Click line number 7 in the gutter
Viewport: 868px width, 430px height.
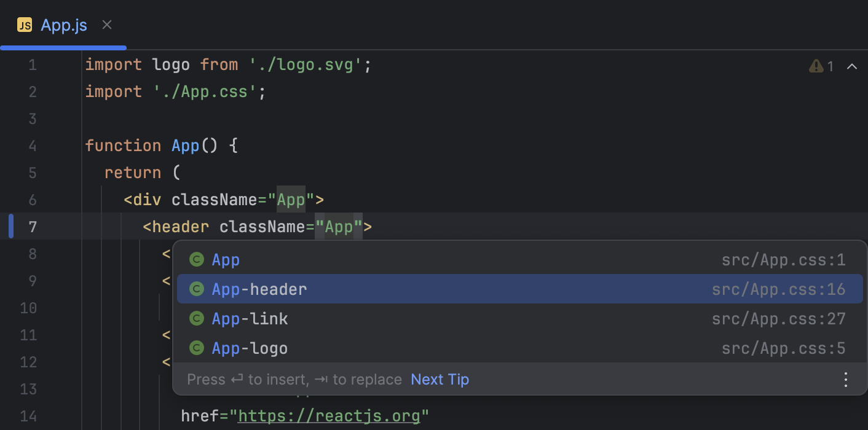coord(33,226)
